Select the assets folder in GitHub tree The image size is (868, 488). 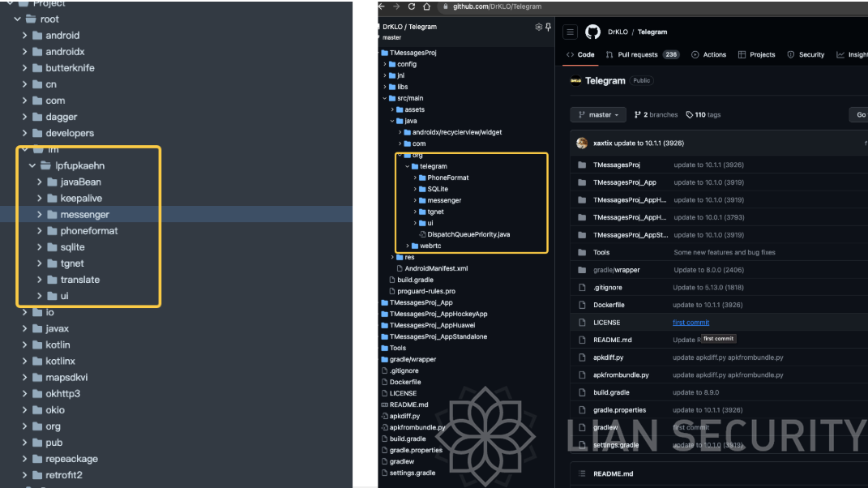pos(415,109)
